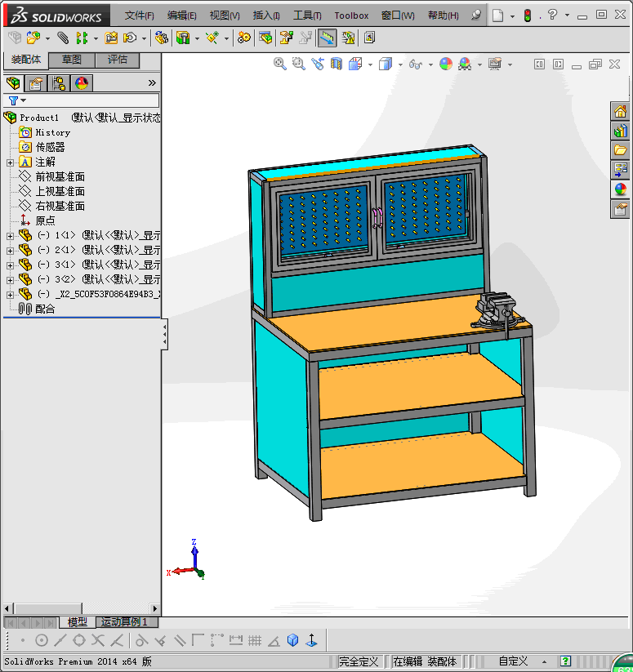This screenshot has width=633, height=672.
Task: Switch to the 运动算例1 tab
Action: click(x=124, y=622)
